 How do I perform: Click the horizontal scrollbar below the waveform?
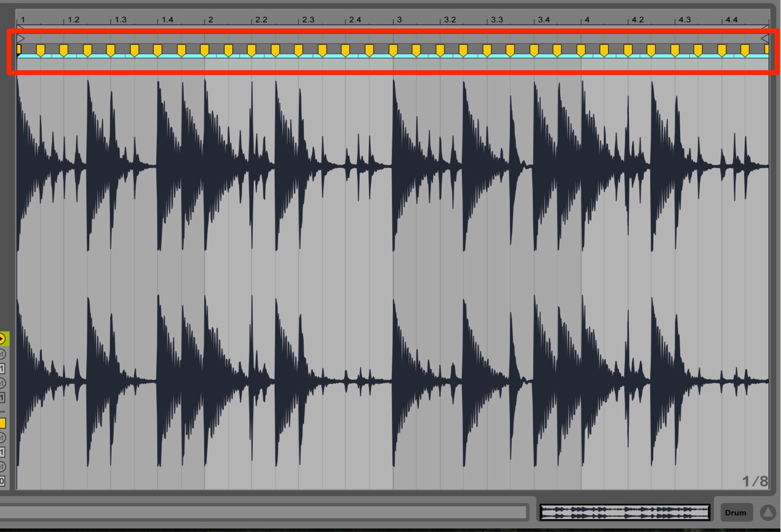coord(263,512)
